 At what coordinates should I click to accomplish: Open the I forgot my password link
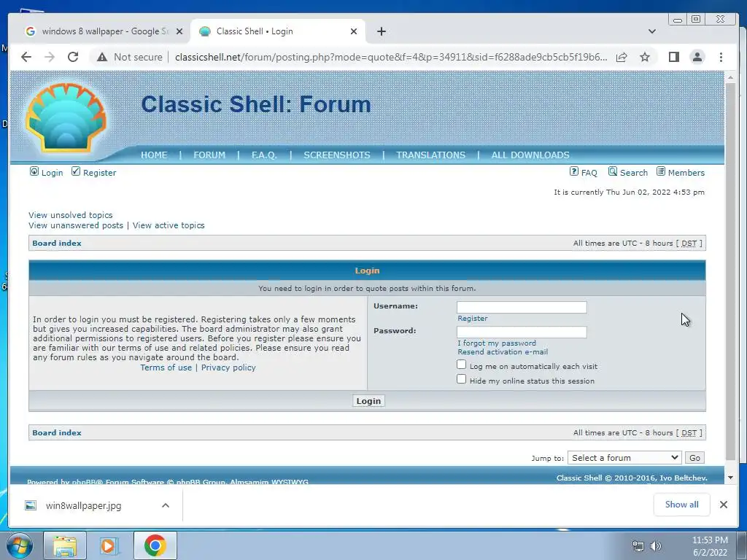496,343
